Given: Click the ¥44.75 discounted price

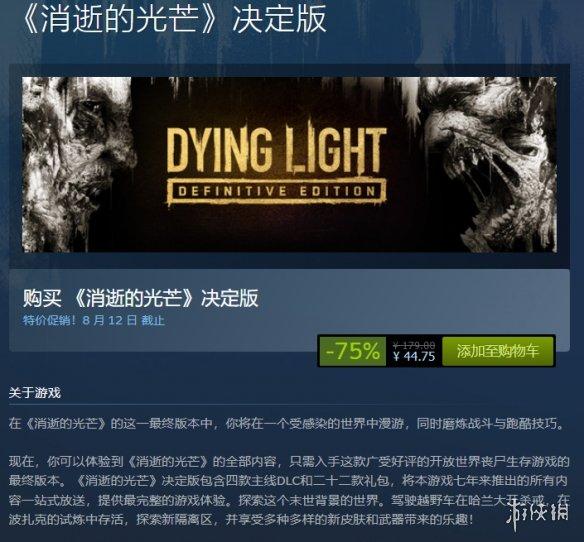Looking at the screenshot, I should pos(414,356).
